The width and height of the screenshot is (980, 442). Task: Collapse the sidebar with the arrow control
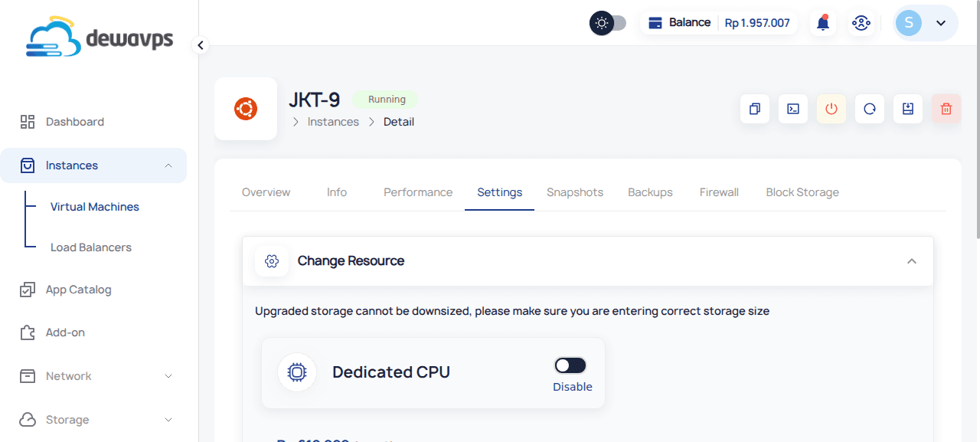coord(200,45)
